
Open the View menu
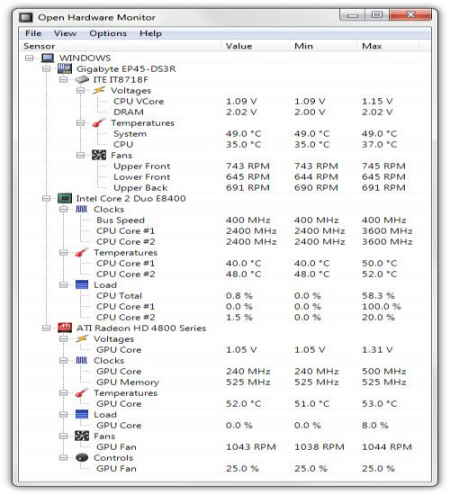click(65, 33)
